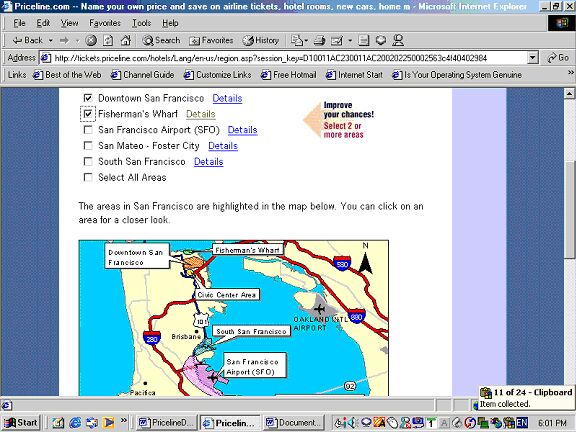The width and height of the screenshot is (576, 432).
Task: Click the page scrollbar up arrow
Action: point(569,94)
